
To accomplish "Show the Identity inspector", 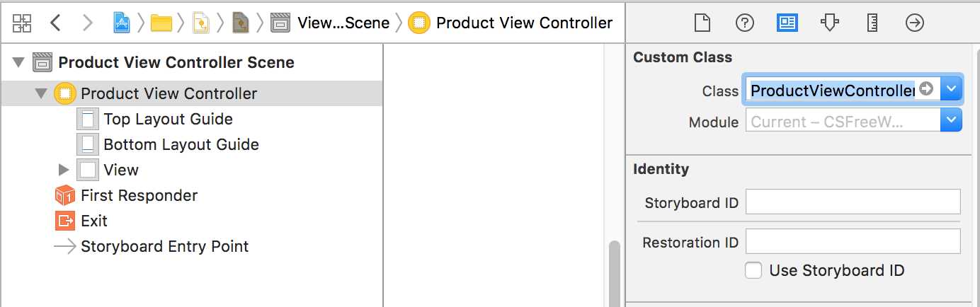I will point(787,23).
